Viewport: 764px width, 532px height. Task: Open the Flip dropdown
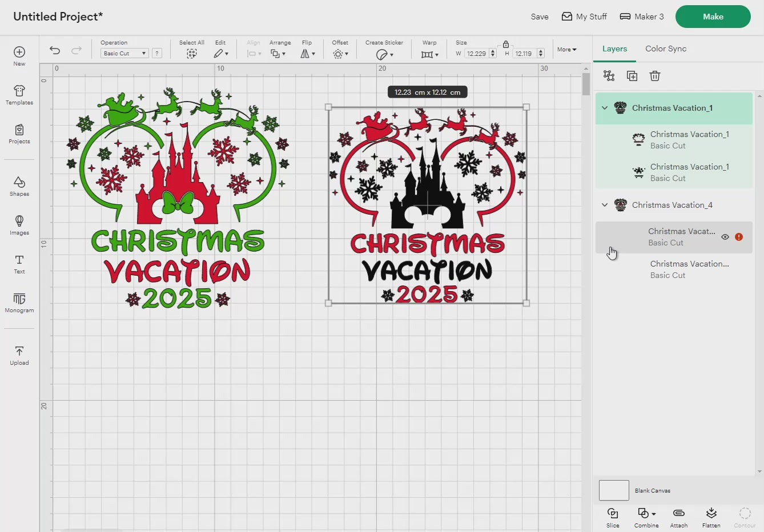tap(307, 54)
